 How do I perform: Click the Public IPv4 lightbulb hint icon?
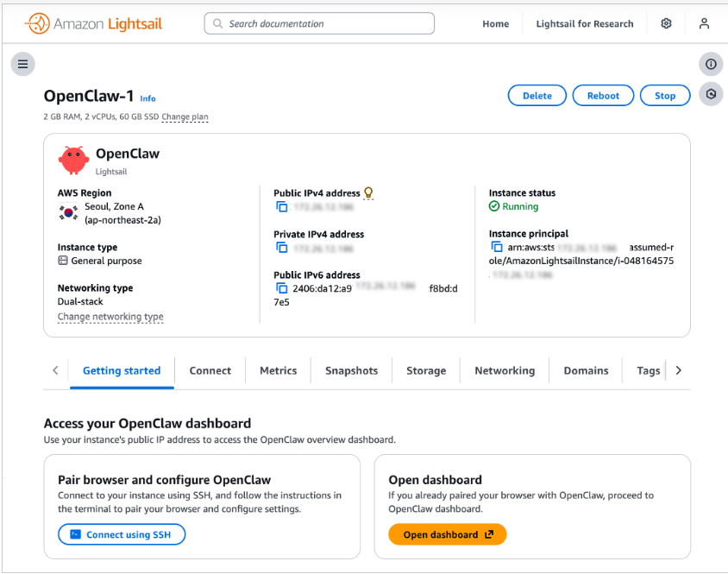coord(369,193)
